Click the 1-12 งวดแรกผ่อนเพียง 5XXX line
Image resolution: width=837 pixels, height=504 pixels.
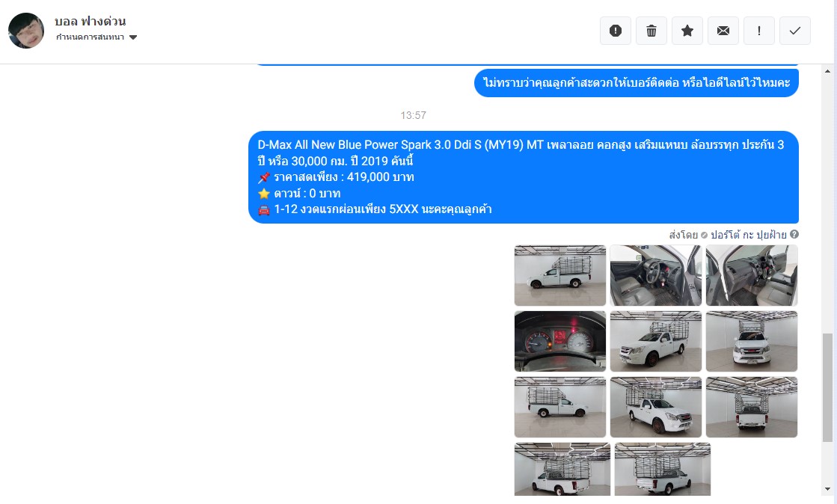pos(375,209)
